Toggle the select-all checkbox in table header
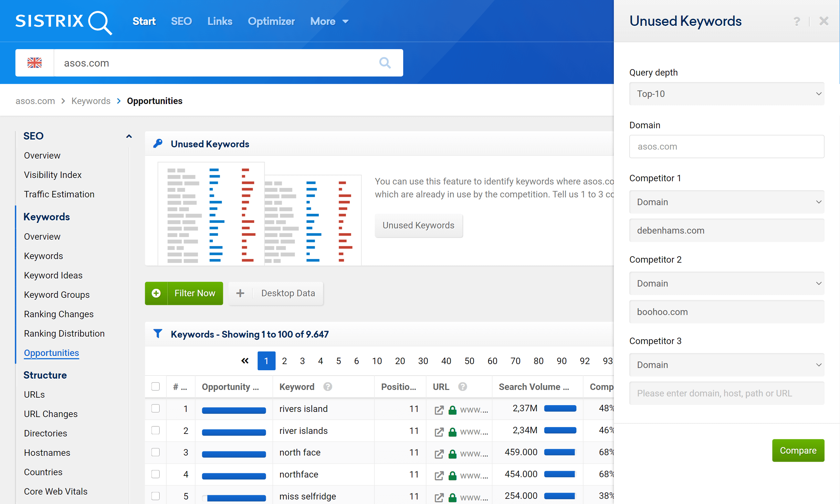The width and height of the screenshot is (840, 504). pyautogui.click(x=155, y=386)
